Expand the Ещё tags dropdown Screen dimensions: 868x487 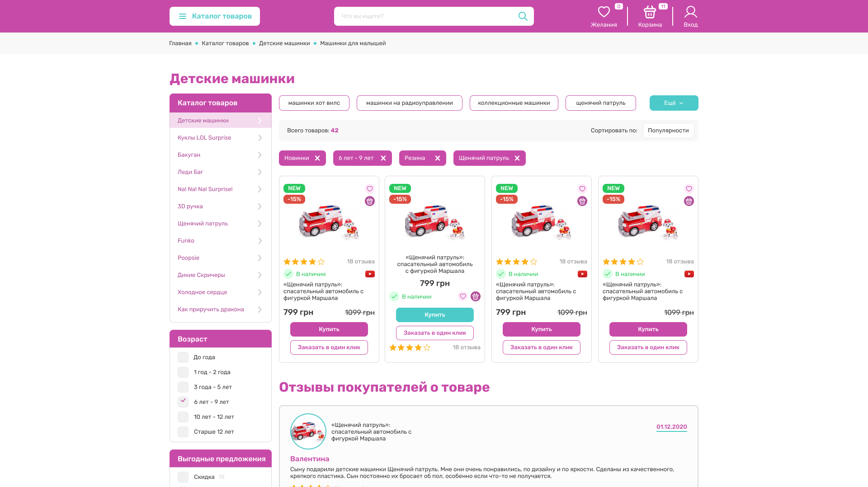[674, 103]
